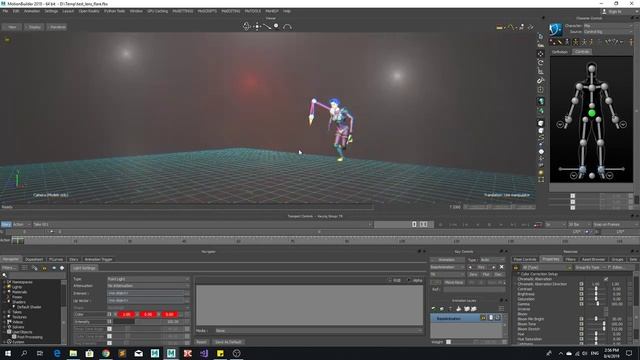Toggle animate checkbox for Brightness property
The height and width of the screenshot is (360, 640).
coord(581,294)
